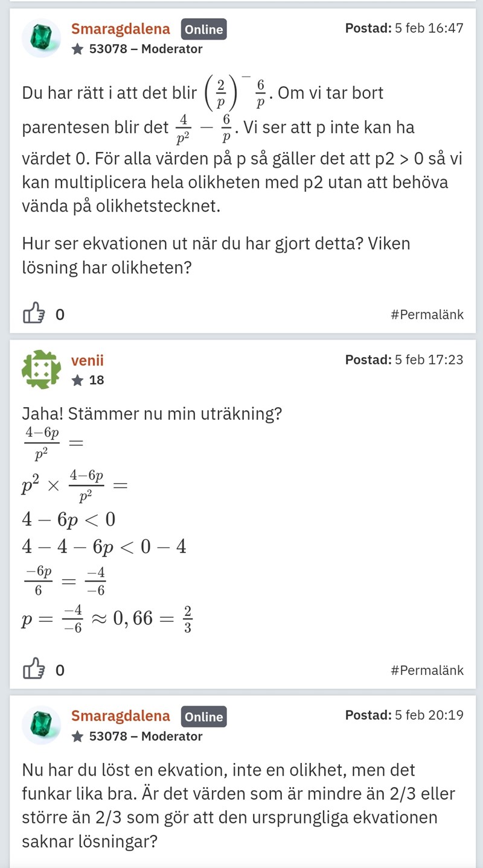Click Smaragdalena's emerald avatar in the 16:47 post
The height and width of the screenshot is (868, 483).
41,38
